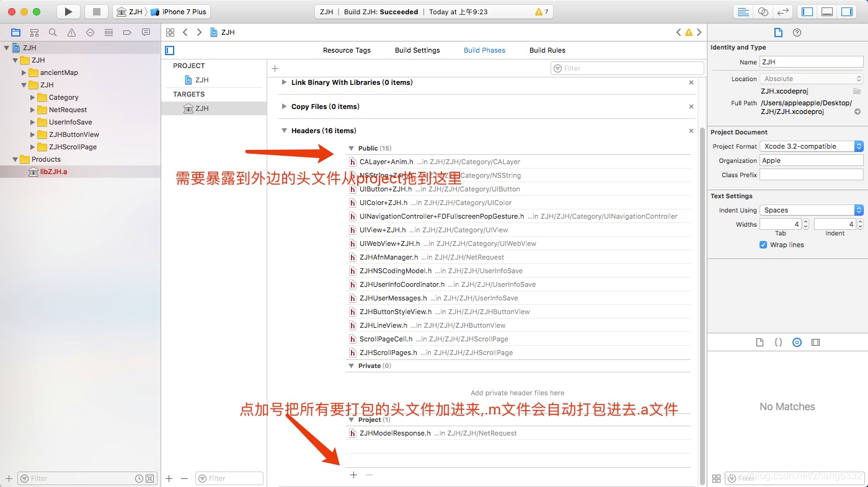Open the Project navigator folder icon
868x487 pixels.
(x=16, y=32)
